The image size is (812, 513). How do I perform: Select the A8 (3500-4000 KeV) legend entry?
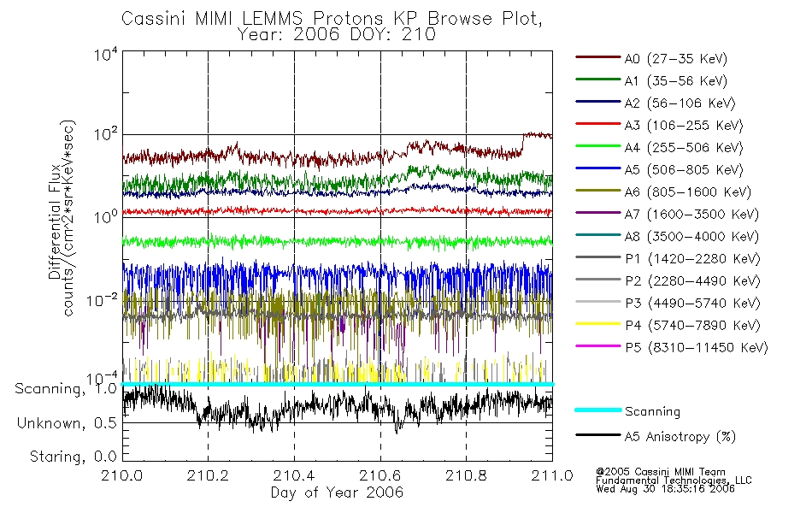[667, 237]
